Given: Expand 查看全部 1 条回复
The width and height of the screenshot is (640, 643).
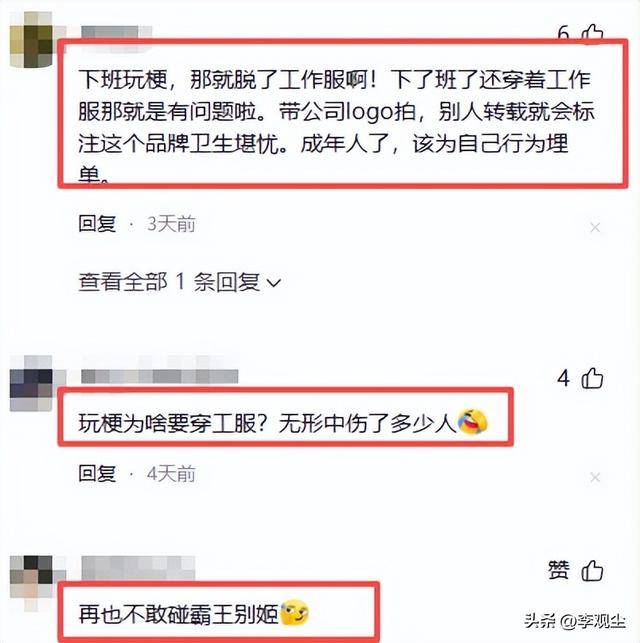Looking at the screenshot, I should click(180, 282).
